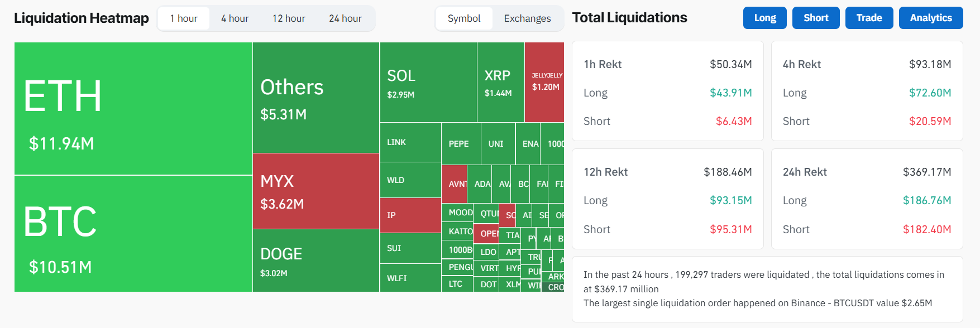Click the BTC heatmap tile
The width and height of the screenshot is (980, 328).
pos(133,234)
